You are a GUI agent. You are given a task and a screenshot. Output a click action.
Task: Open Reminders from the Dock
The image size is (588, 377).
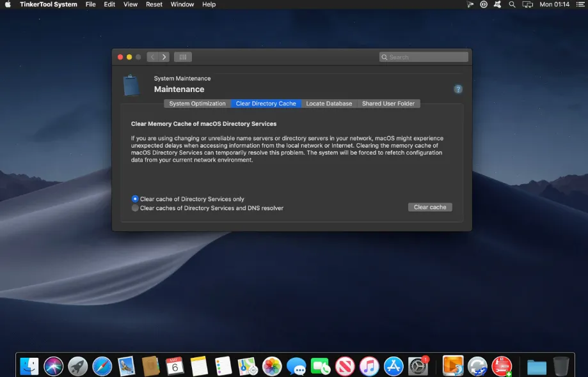pyautogui.click(x=223, y=365)
